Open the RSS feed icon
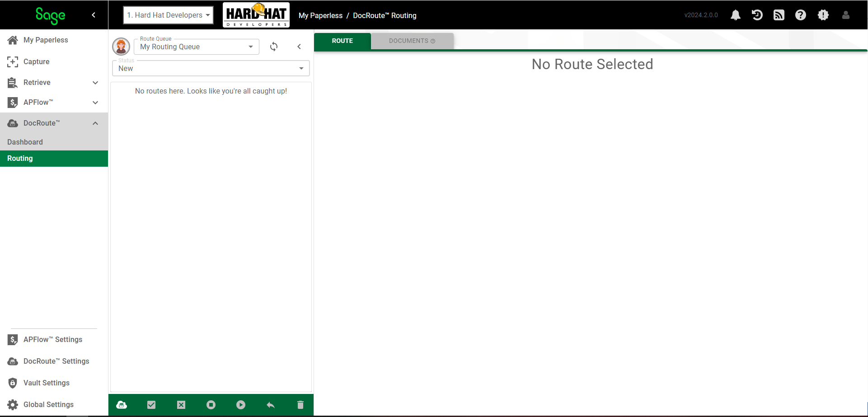This screenshot has height=417, width=868. point(779,15)
